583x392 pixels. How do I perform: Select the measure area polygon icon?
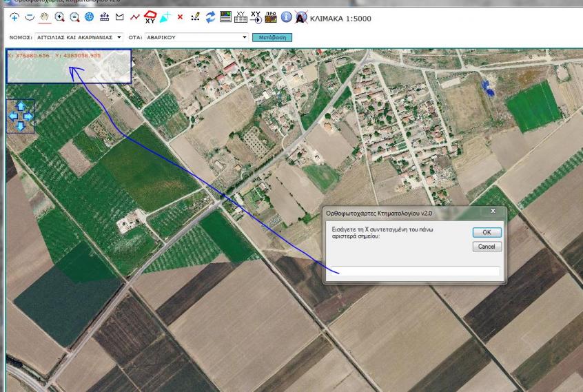[x=119, y=17]
